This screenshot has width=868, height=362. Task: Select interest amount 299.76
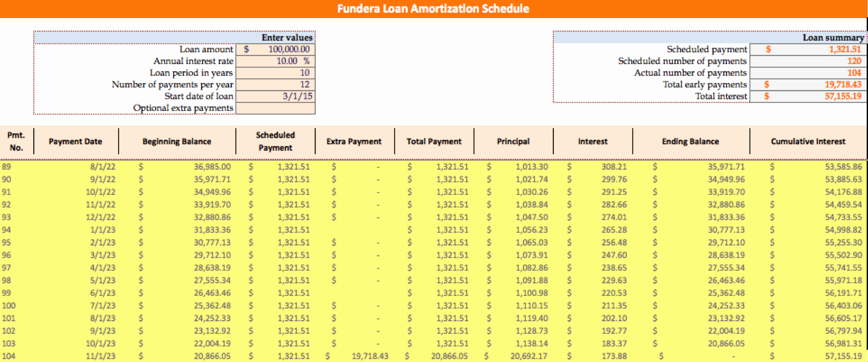click(614, 179)
